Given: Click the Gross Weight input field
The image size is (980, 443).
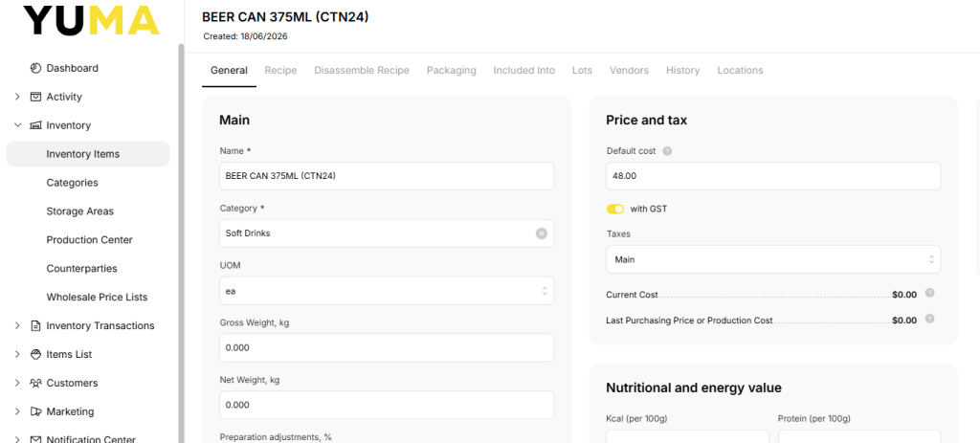Looking at the screenshot, I should click(x=387, y=347).
